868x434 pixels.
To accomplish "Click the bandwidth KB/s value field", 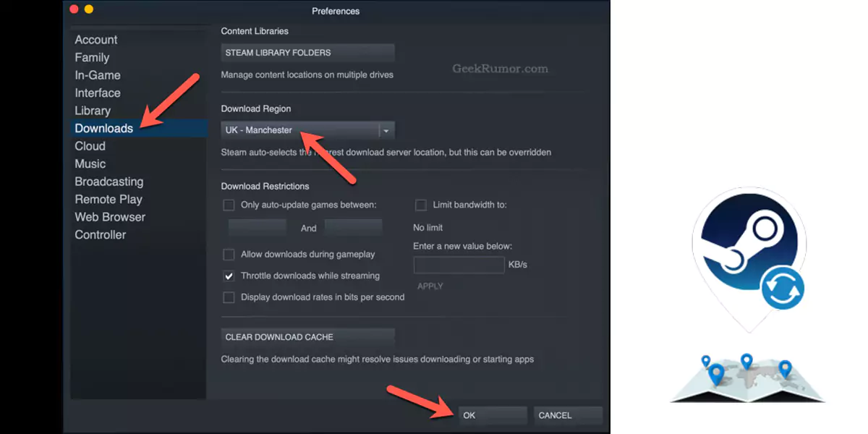I will [x=459, y=265].
